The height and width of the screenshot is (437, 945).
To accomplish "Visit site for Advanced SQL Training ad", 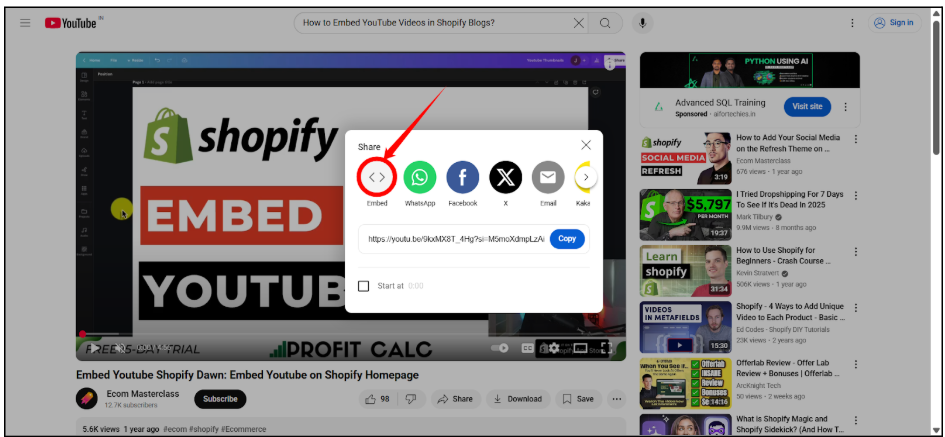I will tap(807, 107).
